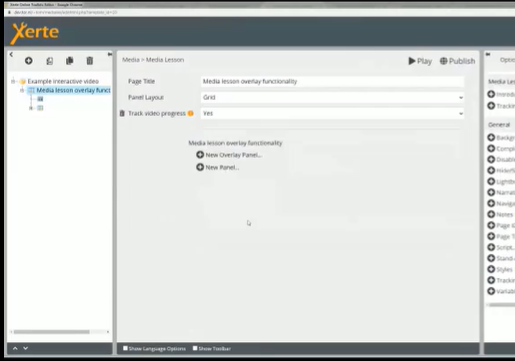Screen dimensions: 515x361
Task: Add the Disable optional property
Action: pos(491,159)
